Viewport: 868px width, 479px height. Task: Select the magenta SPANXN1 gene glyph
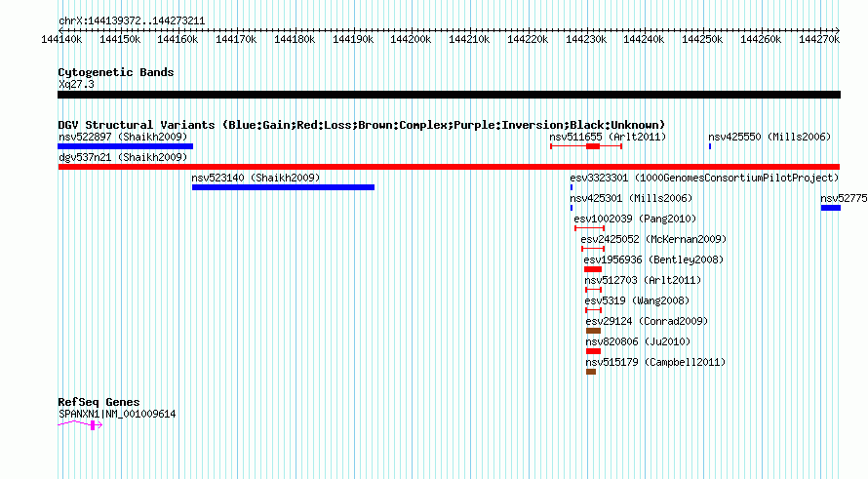(x=80, y=424)
